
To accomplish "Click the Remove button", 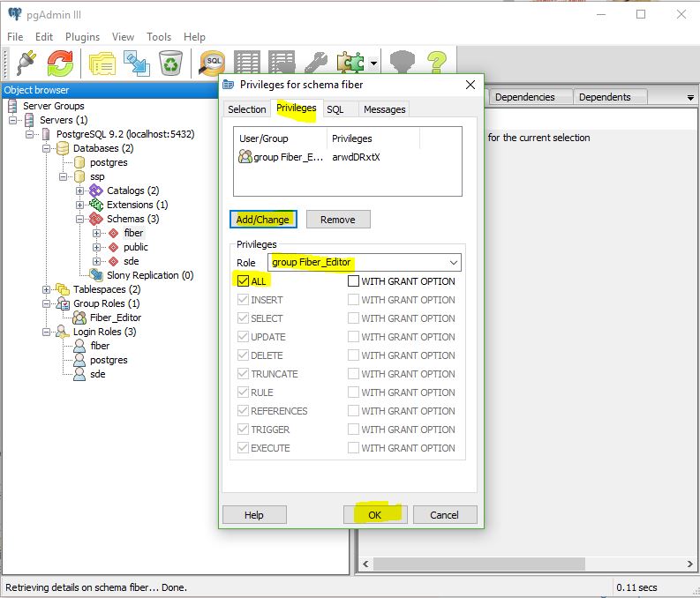I will pyautogui.click(x=338, y=220).
